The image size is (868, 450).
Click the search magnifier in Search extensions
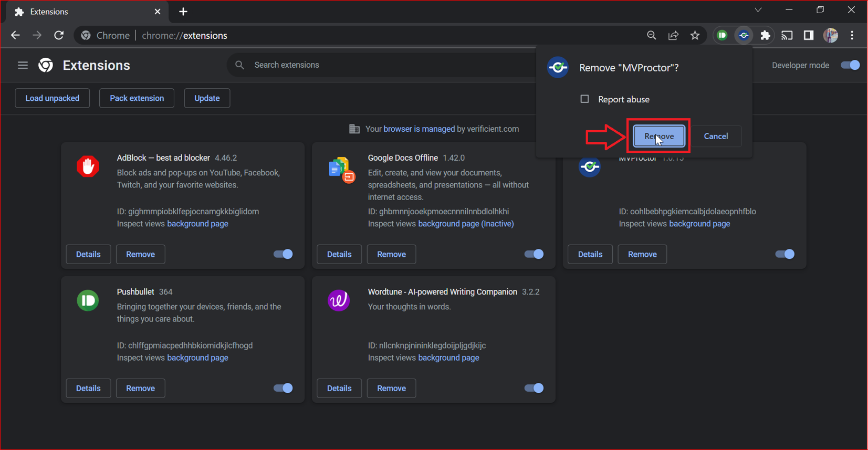[x=240, y=65]
